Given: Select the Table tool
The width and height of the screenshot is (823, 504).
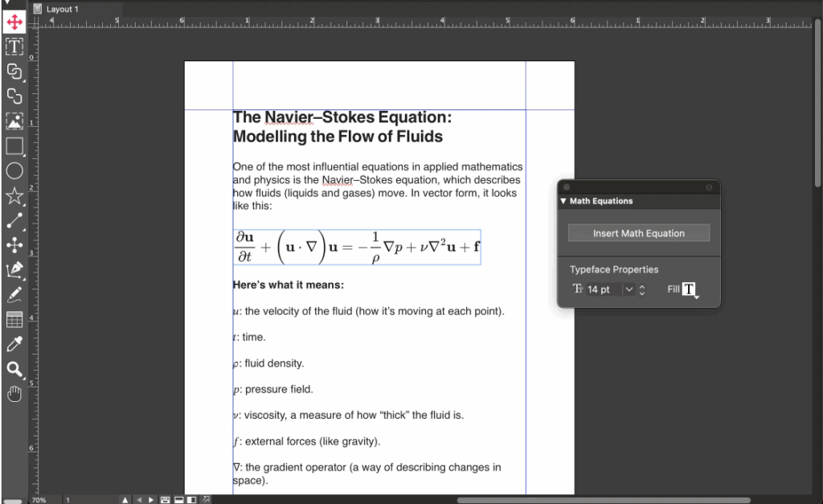Looking at the screenshot, I should 14,320.
